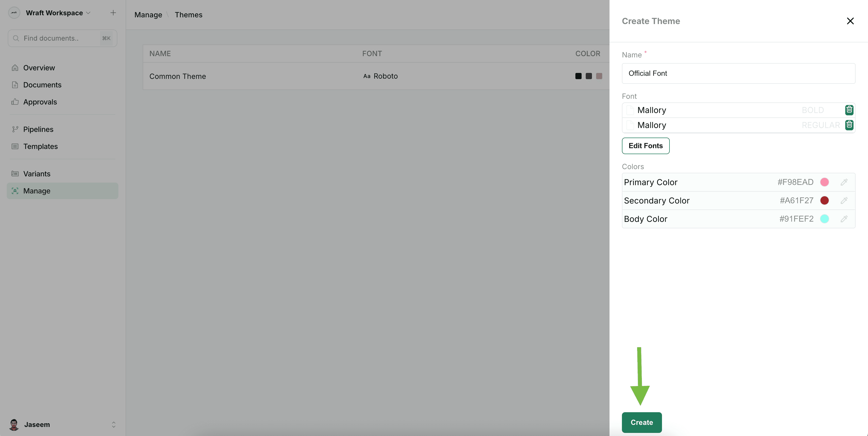Open the Body Color eyedropper picker
Viewport: 868px width, 436px height.
(x=844, y=219)
